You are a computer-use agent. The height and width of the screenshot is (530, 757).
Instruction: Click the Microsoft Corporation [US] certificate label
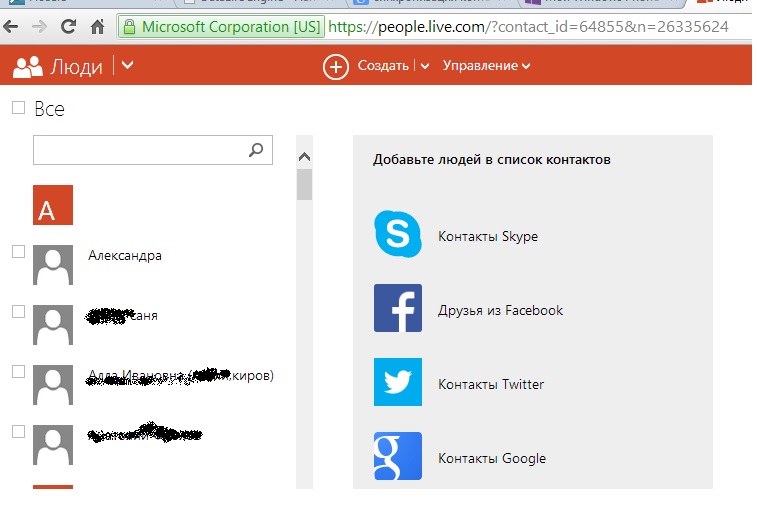[x=231, y=27]
